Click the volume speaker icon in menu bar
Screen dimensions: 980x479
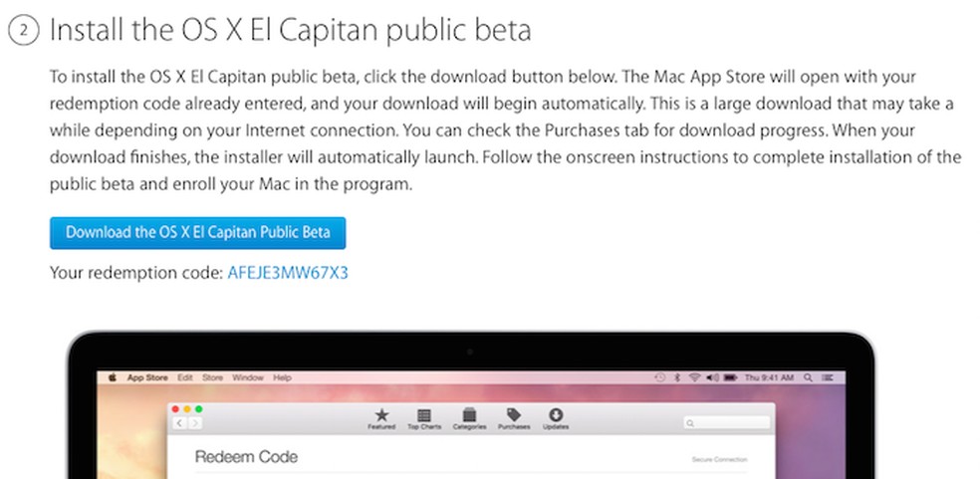pyautogui.click(x=712, y=377)
